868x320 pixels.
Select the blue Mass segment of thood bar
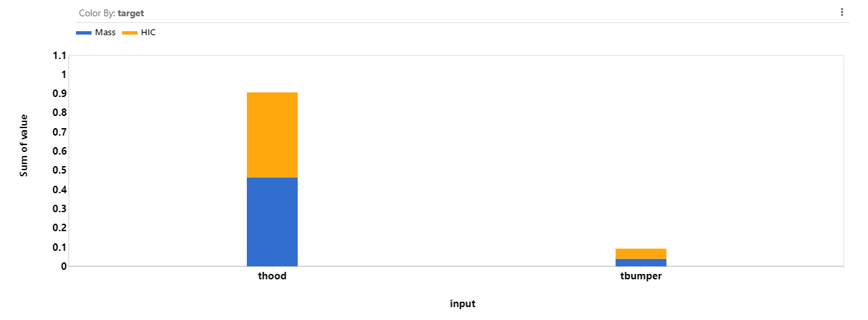point(272,222)
